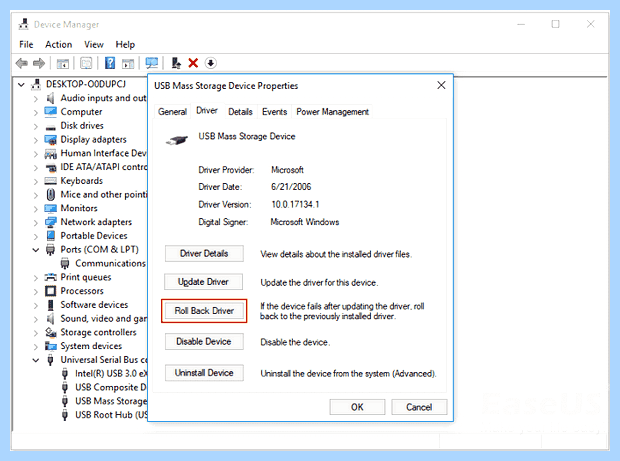Click the Monitors category icon
The height and width of the screenshot is (461, 620).
tap(50, 208)
